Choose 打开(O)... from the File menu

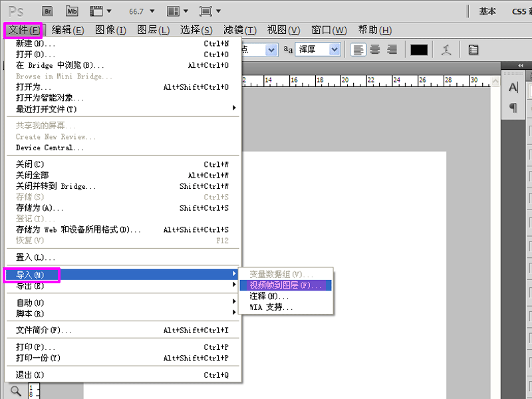click(123, 55)
